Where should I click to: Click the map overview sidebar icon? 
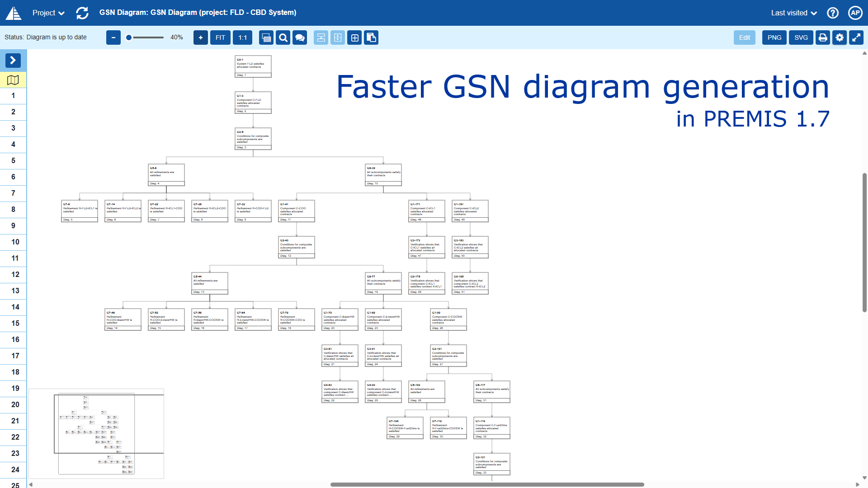coord(13,80)
